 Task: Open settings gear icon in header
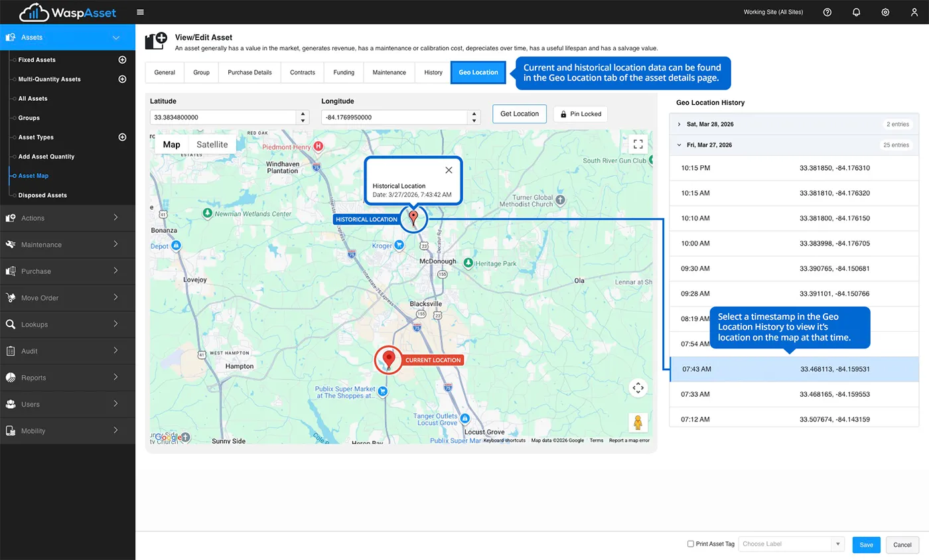click(x=885, y=12)
